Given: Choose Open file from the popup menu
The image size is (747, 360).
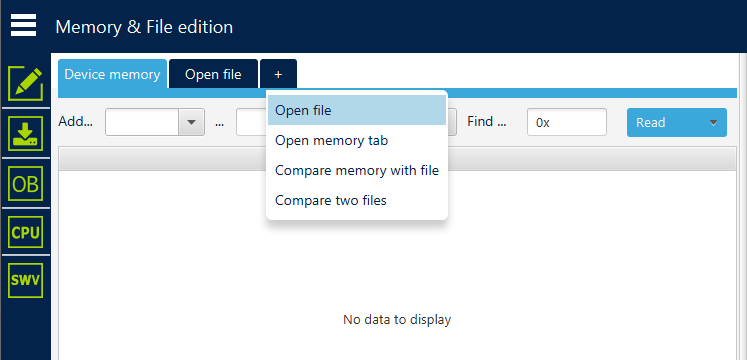Looking at the screenshot, I should pos(357,110).
